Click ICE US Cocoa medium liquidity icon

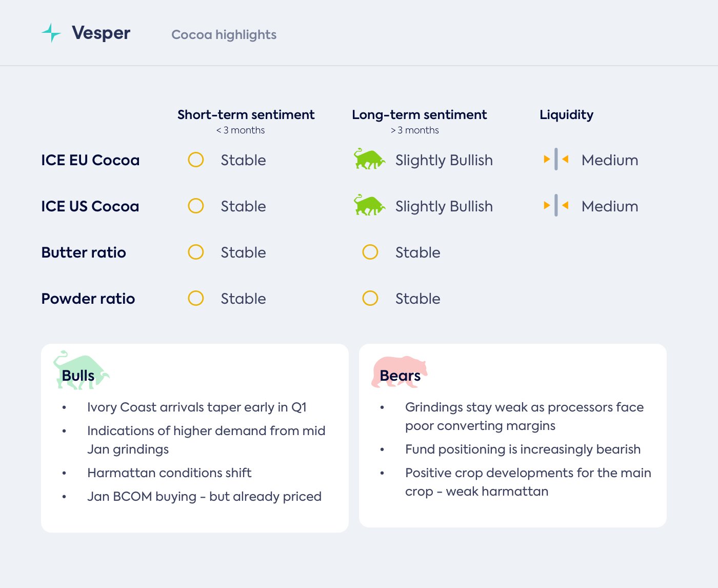(556, 206)
